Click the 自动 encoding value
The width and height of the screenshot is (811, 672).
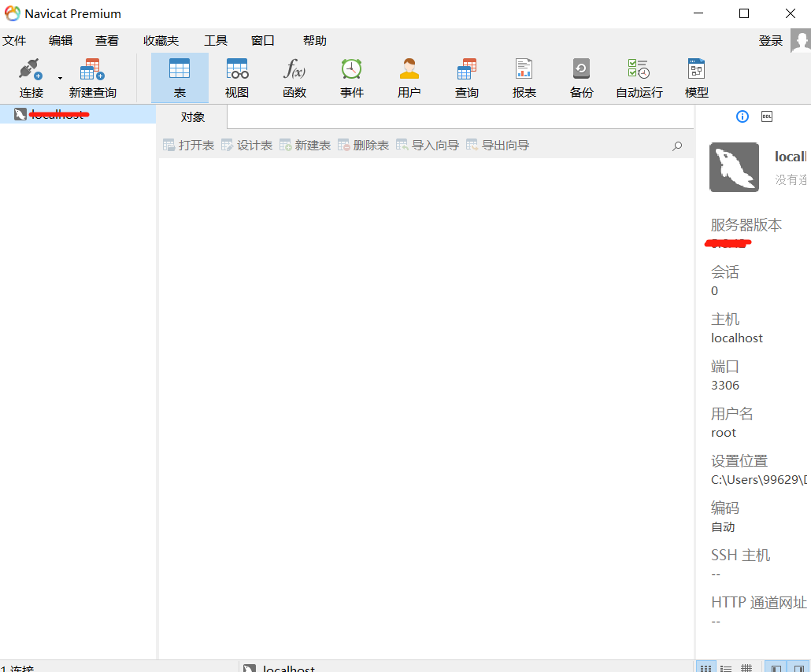tap(723, 526)
